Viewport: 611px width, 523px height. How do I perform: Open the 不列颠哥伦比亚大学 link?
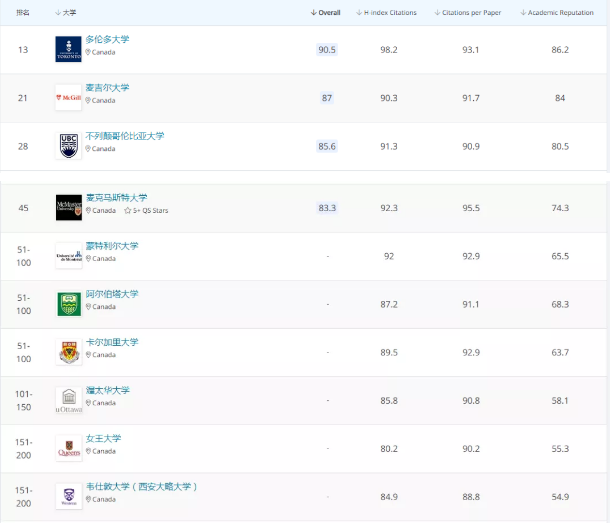[125, 136]
